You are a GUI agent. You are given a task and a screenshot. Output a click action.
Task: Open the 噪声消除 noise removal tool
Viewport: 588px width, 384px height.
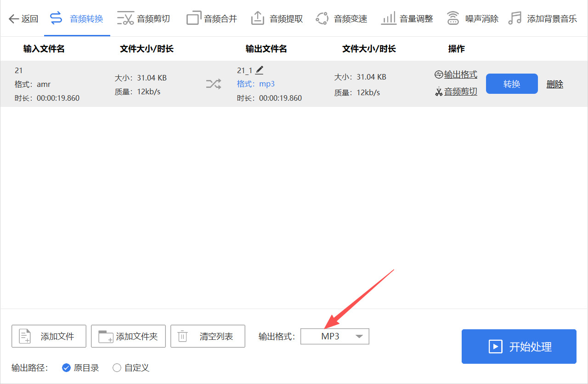[x=472, y=18]
